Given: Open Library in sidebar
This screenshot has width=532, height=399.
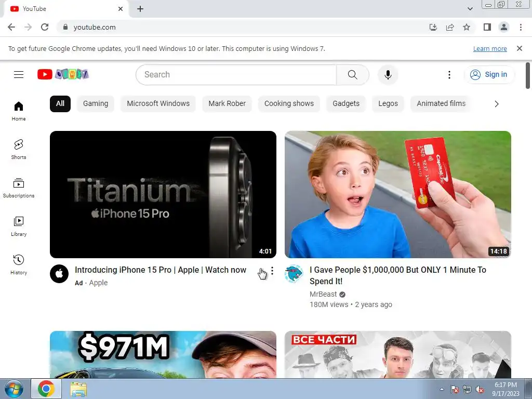Looking at the screenshot, I should point(19,227).
